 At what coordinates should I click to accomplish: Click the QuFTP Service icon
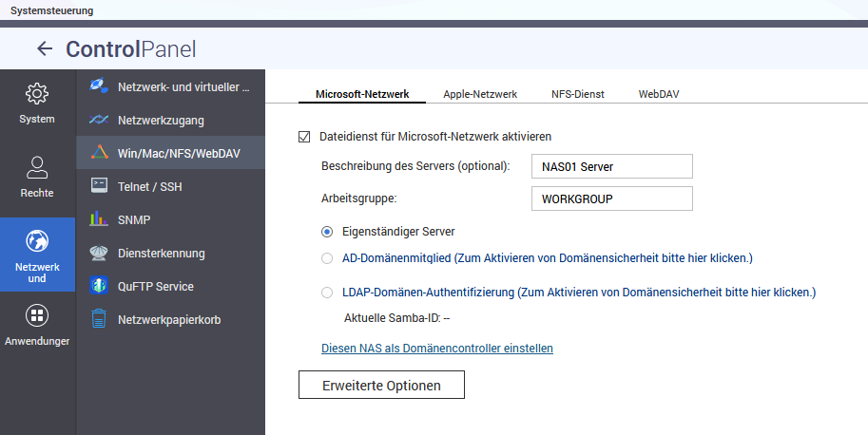pyautogui.click(x=98, y=286)
